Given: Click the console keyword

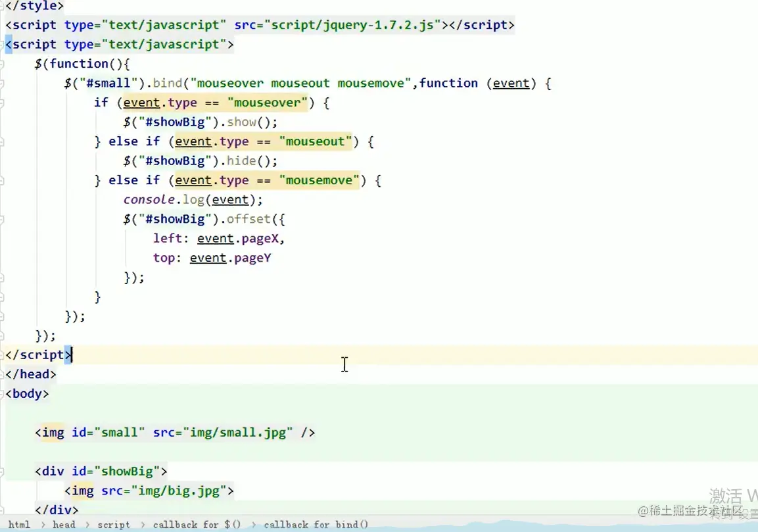Looking at the screenshot, I should point(149,200).
